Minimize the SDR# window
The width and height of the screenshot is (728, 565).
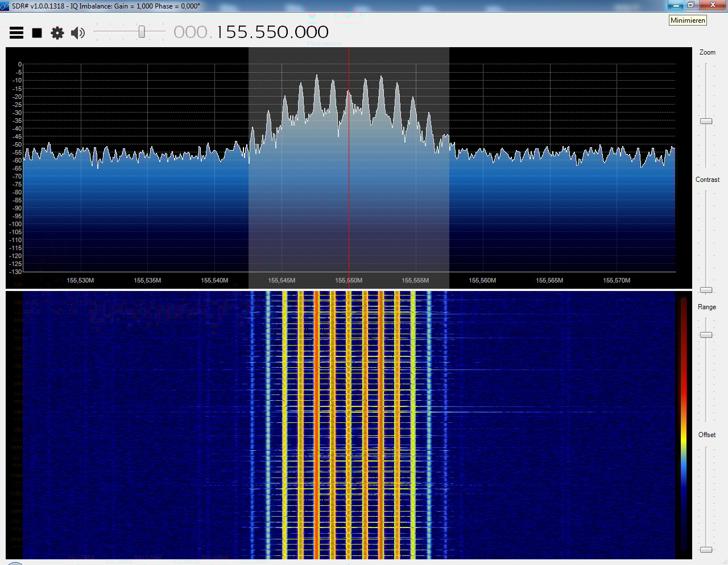(675, 5)
